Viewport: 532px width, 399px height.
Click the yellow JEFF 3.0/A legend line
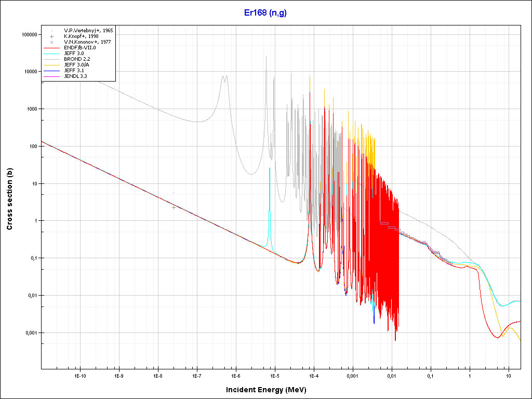52,65
